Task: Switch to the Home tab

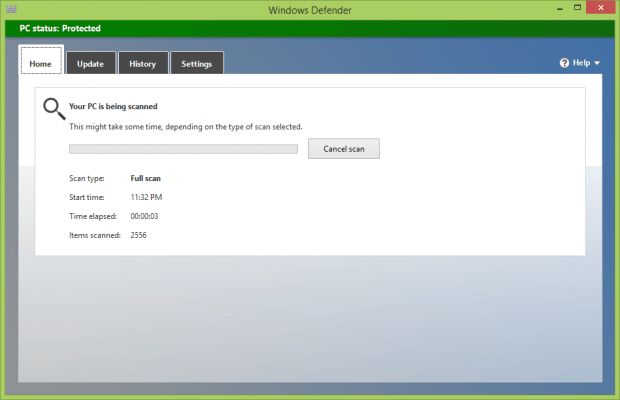Action: click(41, 60)
